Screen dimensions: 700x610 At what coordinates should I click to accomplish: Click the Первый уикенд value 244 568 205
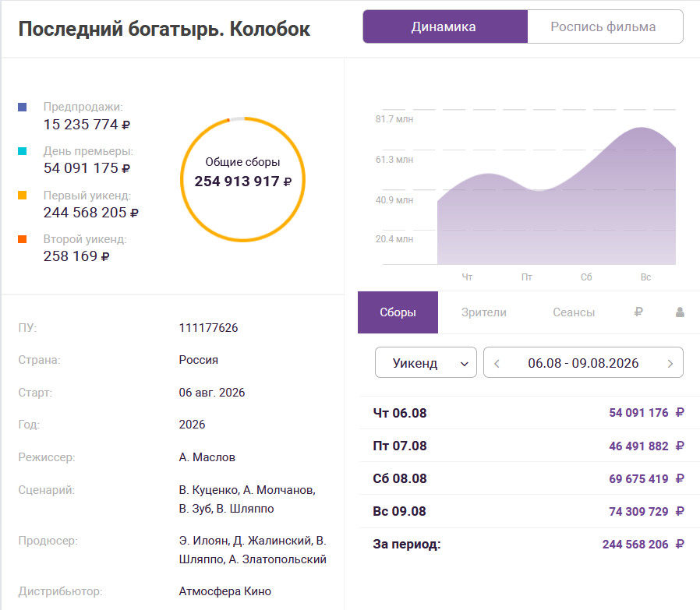pos(90,213)
